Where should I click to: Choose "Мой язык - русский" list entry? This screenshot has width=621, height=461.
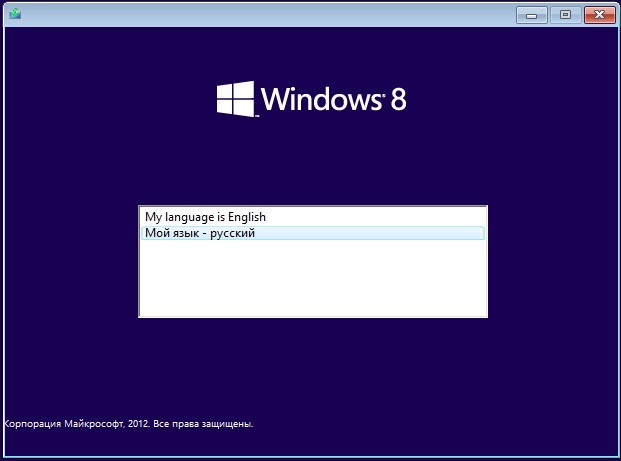[312, 233]
